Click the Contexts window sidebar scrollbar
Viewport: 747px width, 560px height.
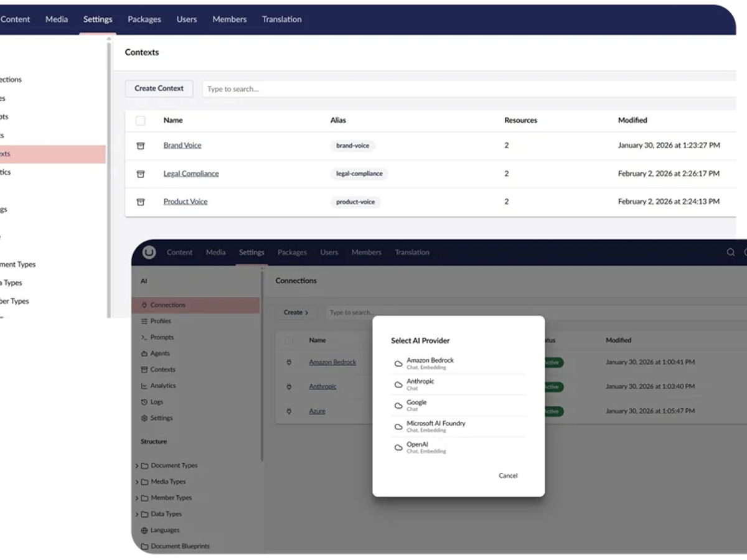tap(109, 180)
